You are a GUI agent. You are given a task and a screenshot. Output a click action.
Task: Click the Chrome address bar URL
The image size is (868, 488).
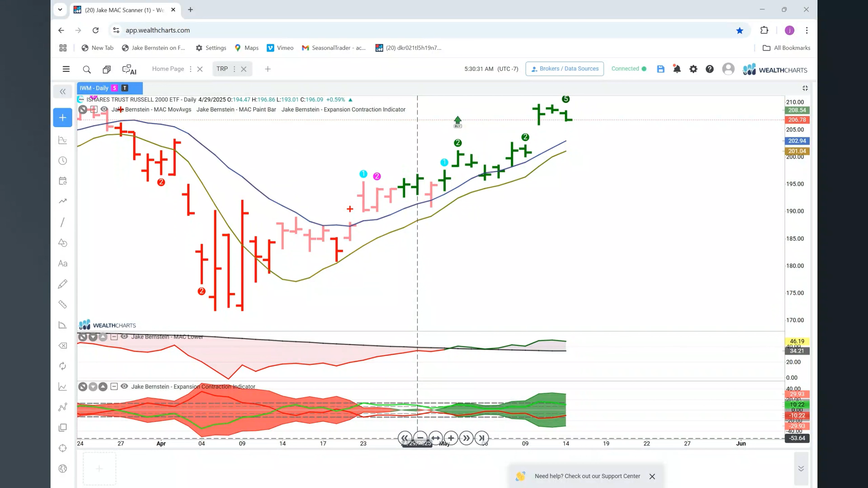[x=157, y=30]
